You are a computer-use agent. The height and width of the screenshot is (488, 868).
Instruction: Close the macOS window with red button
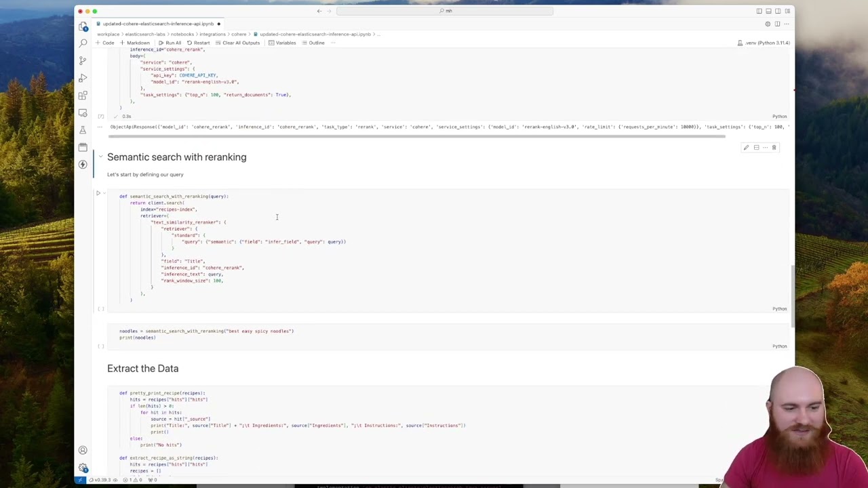pyautogui.click(x=80, y=11)
